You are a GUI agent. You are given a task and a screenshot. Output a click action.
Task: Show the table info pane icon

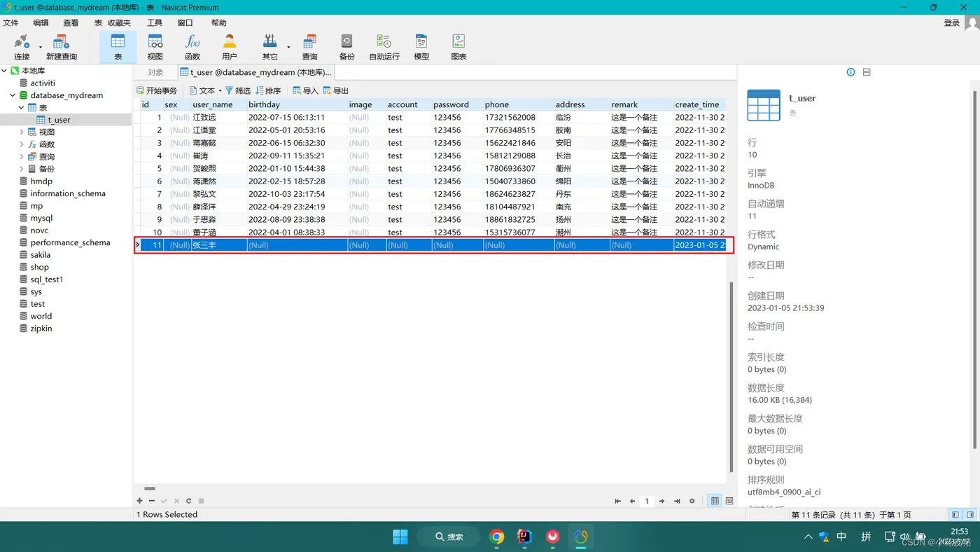pos(850,72)
